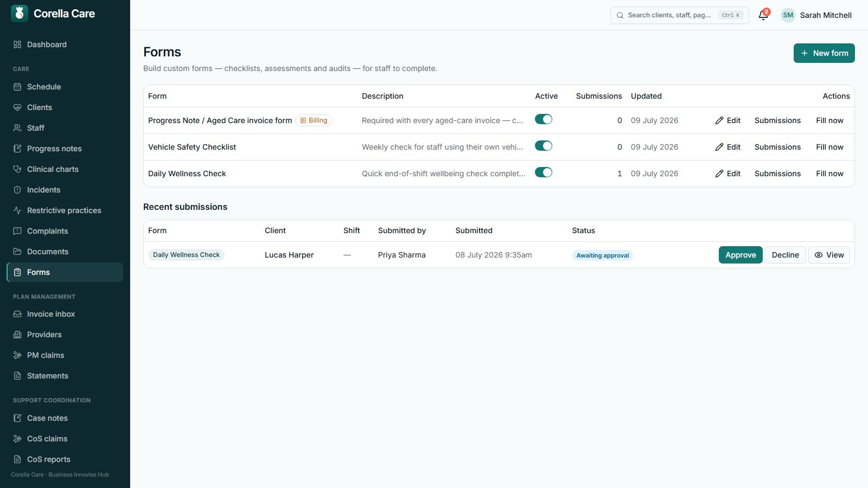The width and height of the screenshot is (868, 488).
Task: Click the PM claims icon
Action: pyautogui.click(x=17, y=355)
